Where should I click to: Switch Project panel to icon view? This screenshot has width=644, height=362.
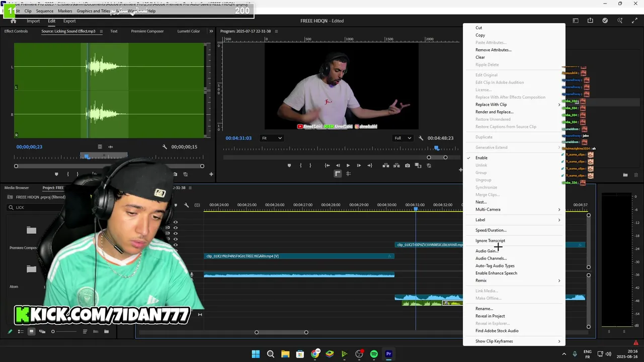tap(31, 331)
